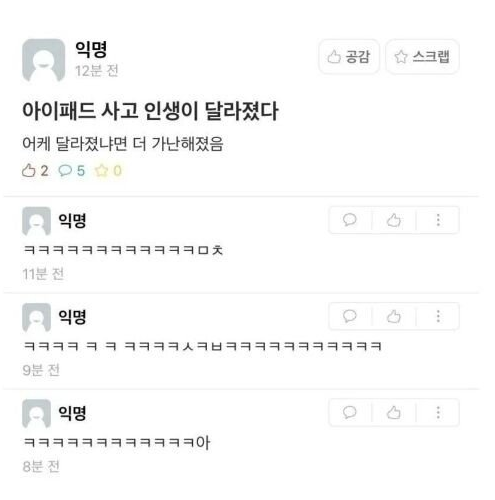
Task: Click the post author name 익명
Action: (x=91, y=49)
